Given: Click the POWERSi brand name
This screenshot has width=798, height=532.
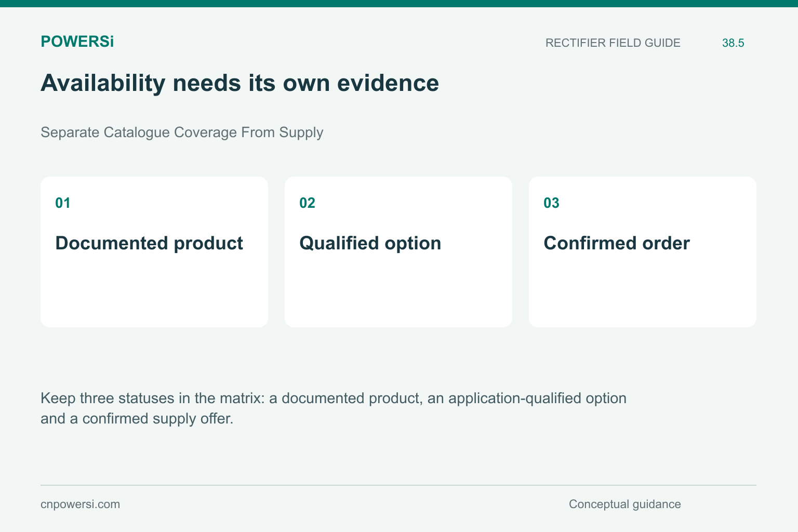Looking at the screenshot, I should pyautogui.click(x=77, y=42).
